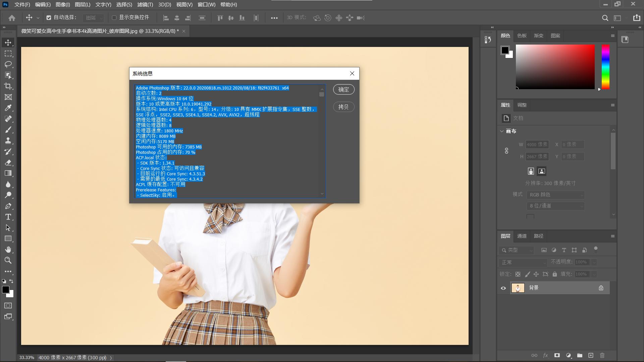The image size is (644, 362).
Task: Select the Move tool
Action: (8, 42)
